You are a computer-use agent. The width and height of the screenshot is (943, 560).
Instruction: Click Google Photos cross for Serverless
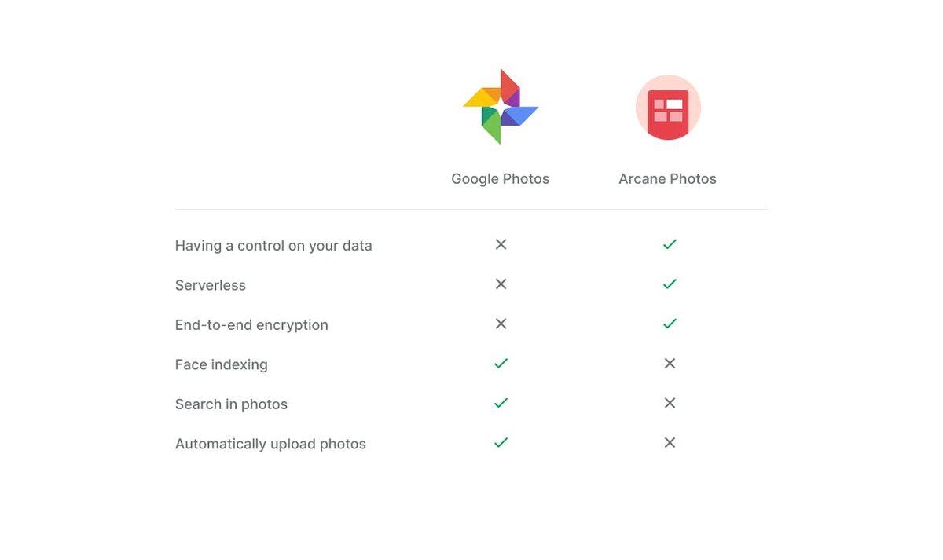click(501, 284)
